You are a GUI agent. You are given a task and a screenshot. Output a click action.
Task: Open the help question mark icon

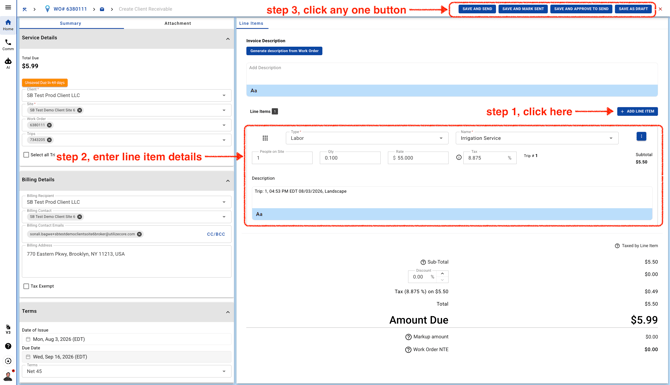[8, 346]
